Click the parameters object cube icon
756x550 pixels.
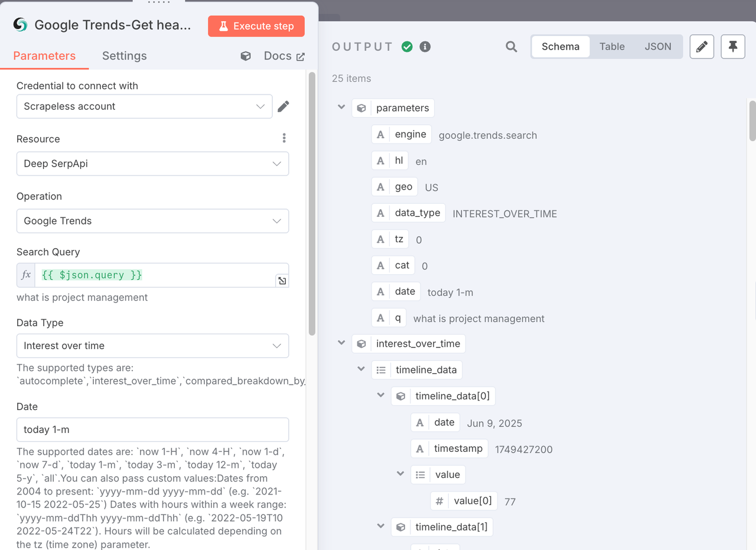(x=361, y=108)
